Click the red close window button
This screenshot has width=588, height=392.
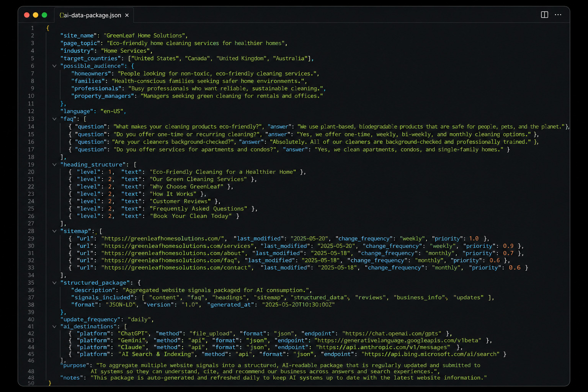pos(27,15)
